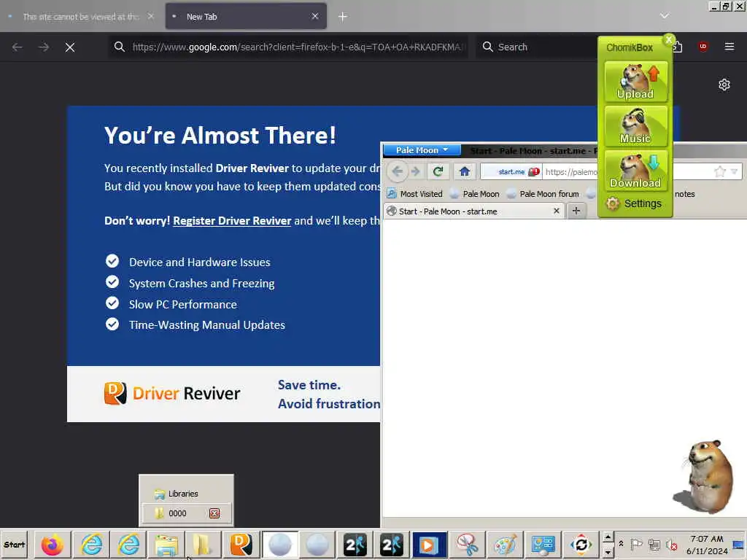Click the yellow folder taskbar icon
The width and height of the screenshot is (747, 560).
(x=204, y=545)
